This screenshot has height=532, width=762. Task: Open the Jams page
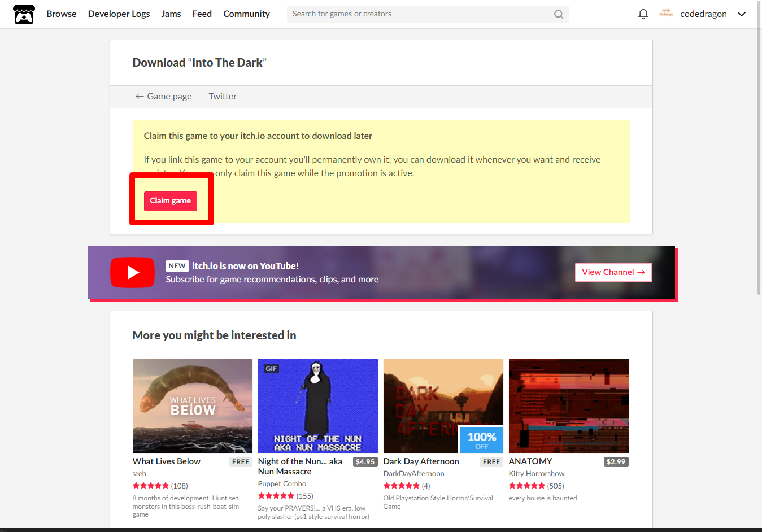pyautogui.click(x=171, y=14)
